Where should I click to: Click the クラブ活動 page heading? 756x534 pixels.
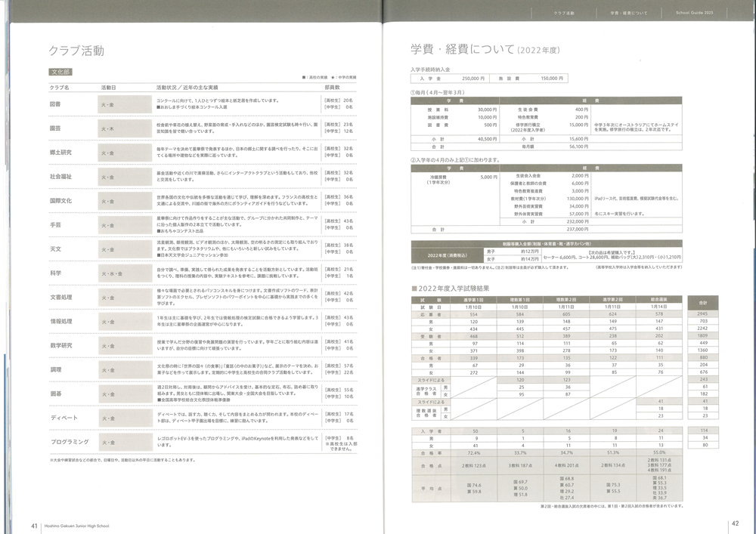[x=76, y=51]
